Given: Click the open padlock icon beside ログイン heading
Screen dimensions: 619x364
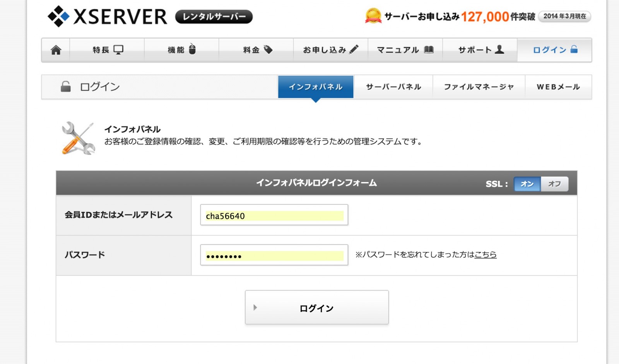Looking at the screenshot, I should (x=66, y=87).
